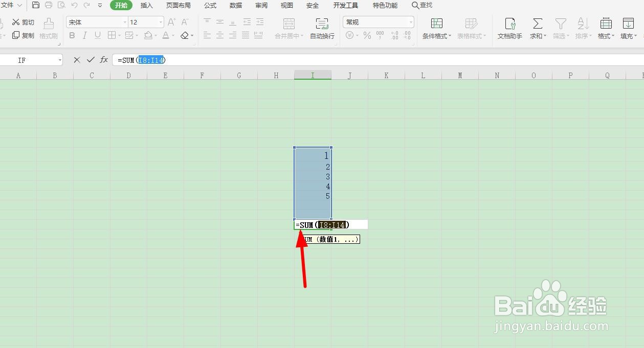Cancel formula entry with X button
644x348 pixels.
point(77,60)
